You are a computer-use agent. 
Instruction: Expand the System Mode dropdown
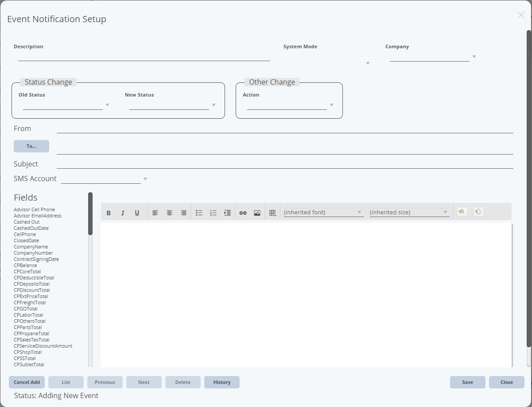point(368,63)
